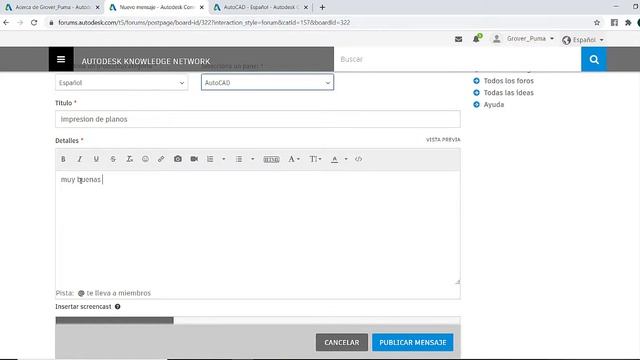Open font size menu
640x360 pixels.
(x=315, y=159)
